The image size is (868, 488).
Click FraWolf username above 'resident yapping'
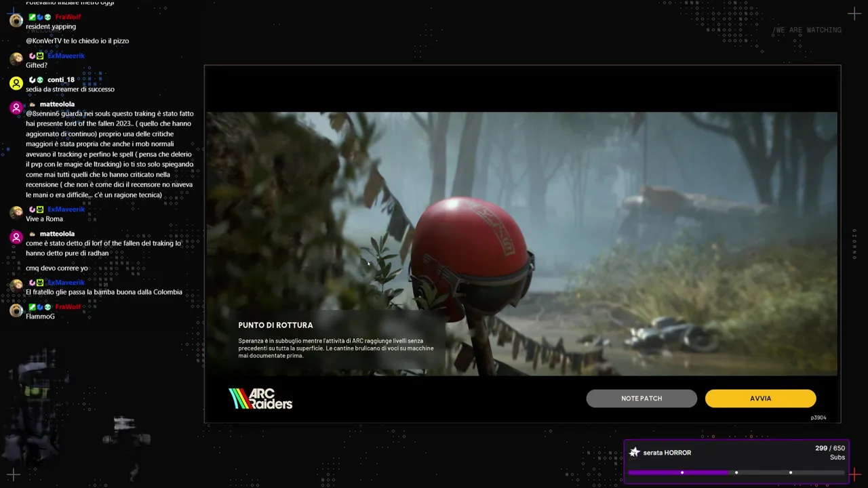point(68,17)
